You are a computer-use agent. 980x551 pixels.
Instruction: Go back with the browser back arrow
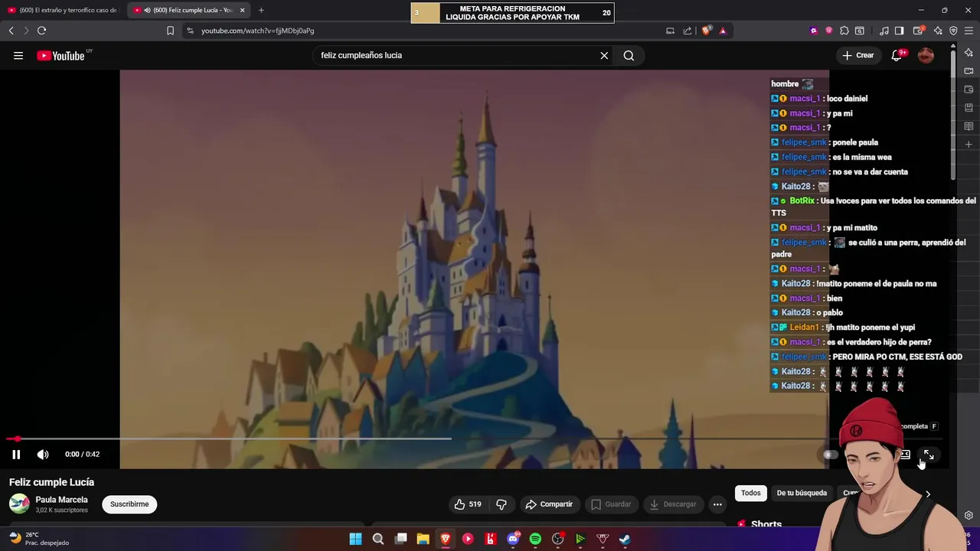coord(11,31)
